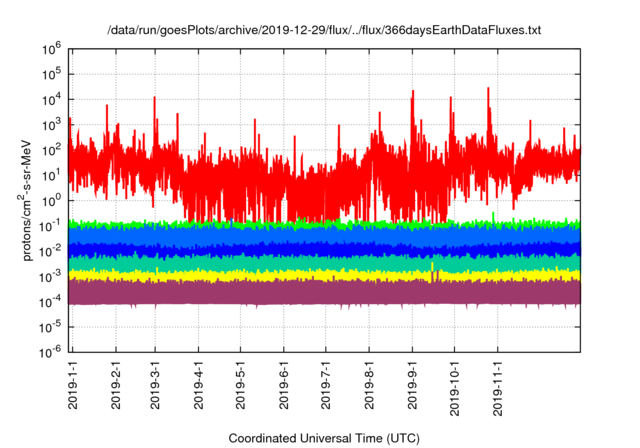The image size is (640, 448).
Task: Click the 10^-6 y-axis tick label
Action: pyautogui.click(x=50, y=352)
